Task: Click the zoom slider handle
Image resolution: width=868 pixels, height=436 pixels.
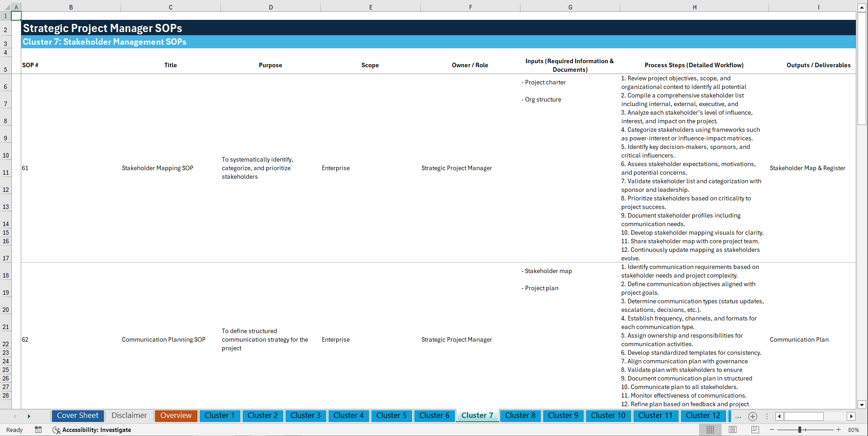Action: (x=799, y=430)
